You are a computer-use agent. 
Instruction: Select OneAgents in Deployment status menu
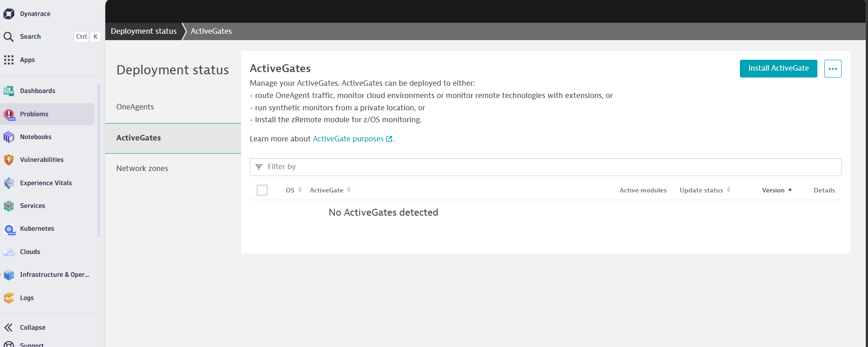(173, 107)
